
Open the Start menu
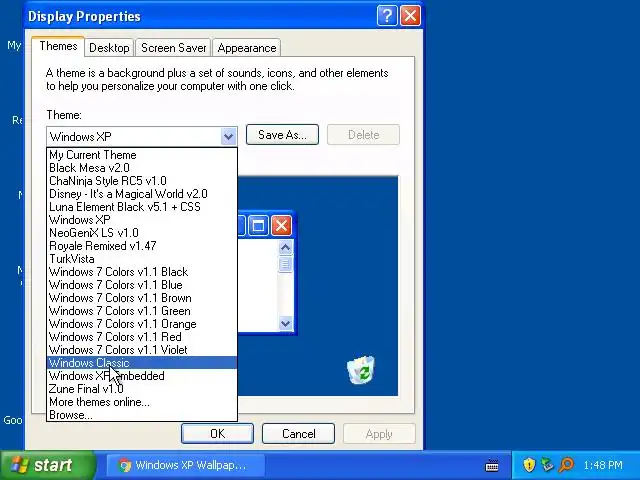click(48, 465)
